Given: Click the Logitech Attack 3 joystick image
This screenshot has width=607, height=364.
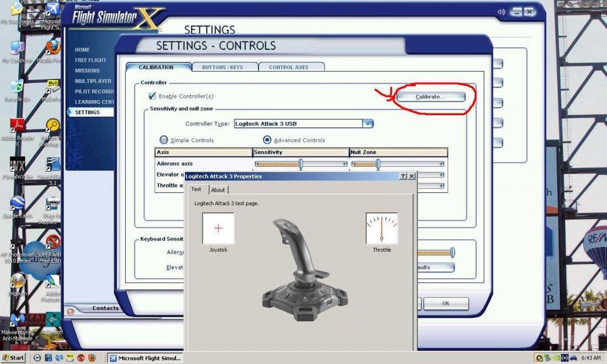Looking at the screenshot, I should tap(305, 269).
